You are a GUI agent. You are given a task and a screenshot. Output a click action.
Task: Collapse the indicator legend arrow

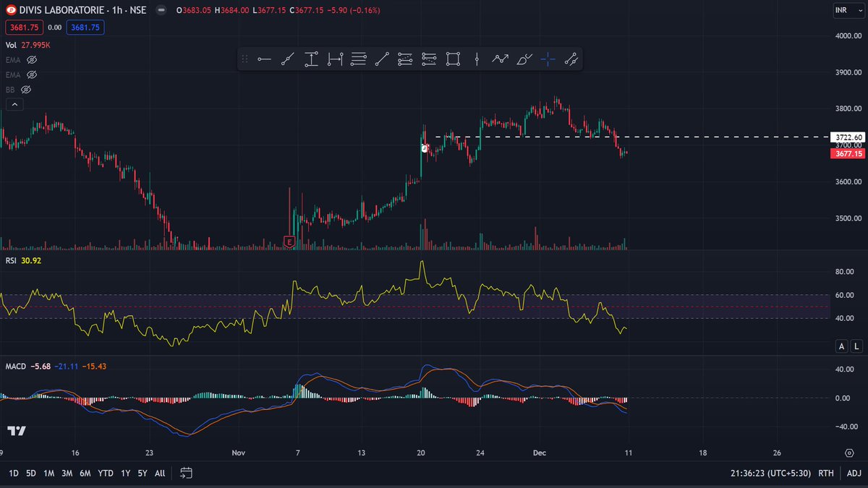click(14, 105)
